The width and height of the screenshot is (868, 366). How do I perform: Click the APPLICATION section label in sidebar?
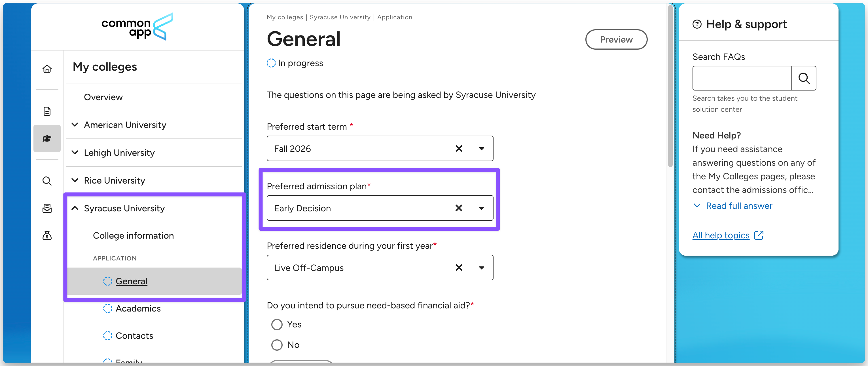(x=115, y=258)
